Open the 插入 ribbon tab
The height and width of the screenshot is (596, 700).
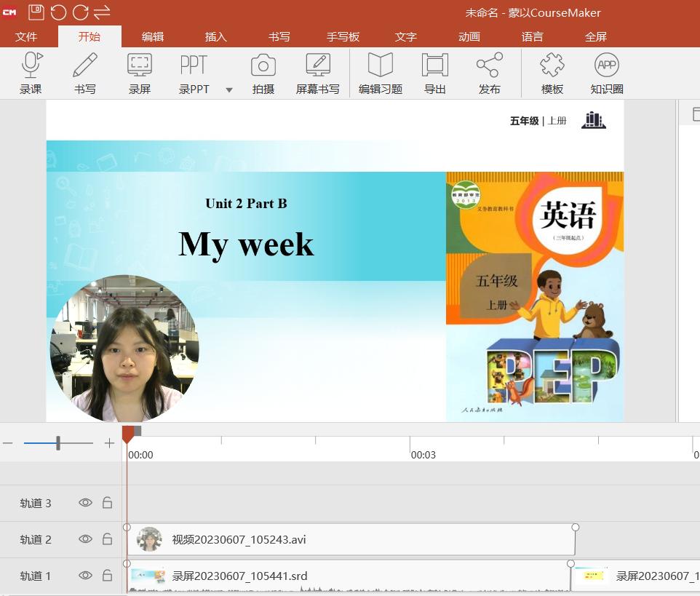216,36
